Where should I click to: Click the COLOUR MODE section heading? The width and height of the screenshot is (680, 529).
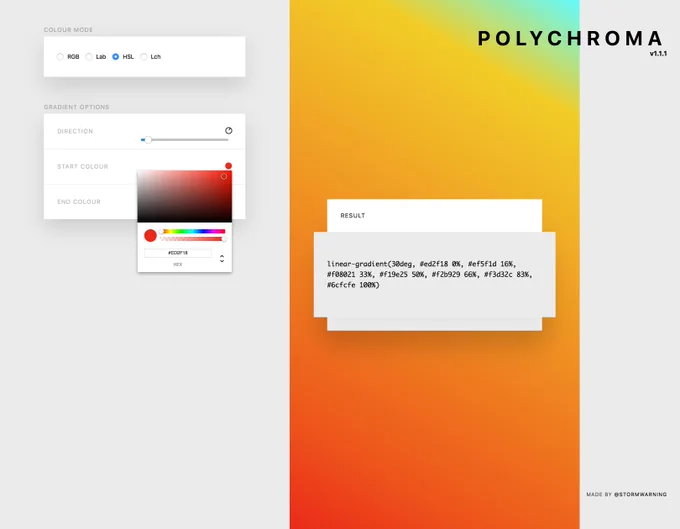coord(68,30)
